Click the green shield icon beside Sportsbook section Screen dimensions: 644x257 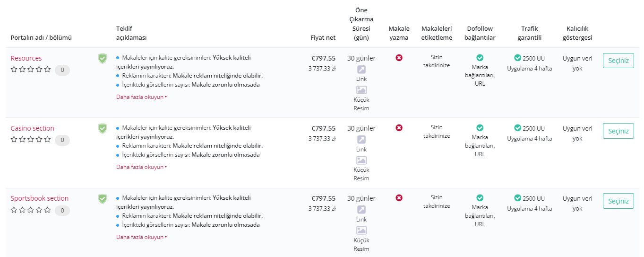[103, 199]
